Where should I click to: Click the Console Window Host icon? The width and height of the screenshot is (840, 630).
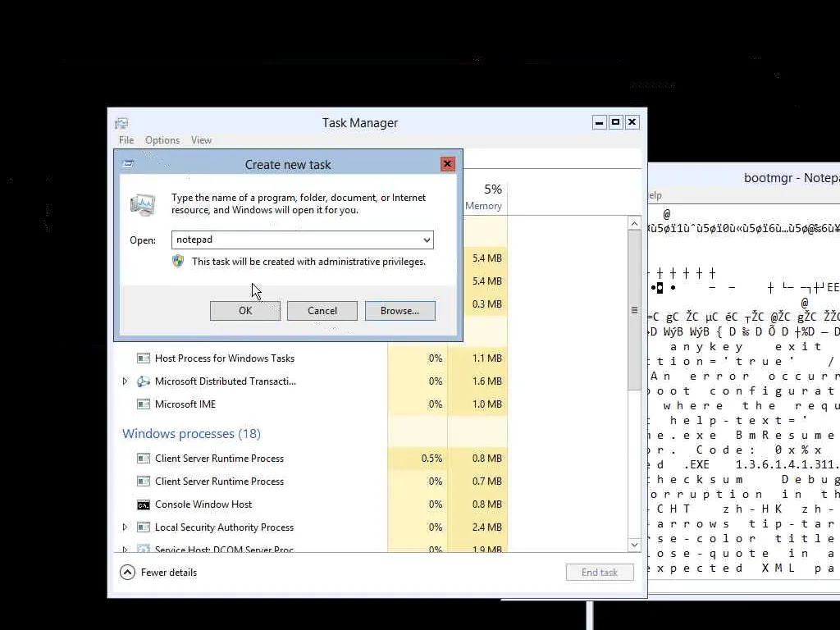click(143, 504)
